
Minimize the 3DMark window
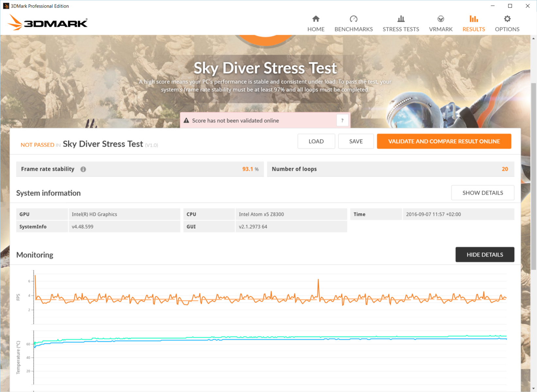[x=493, y=6]
